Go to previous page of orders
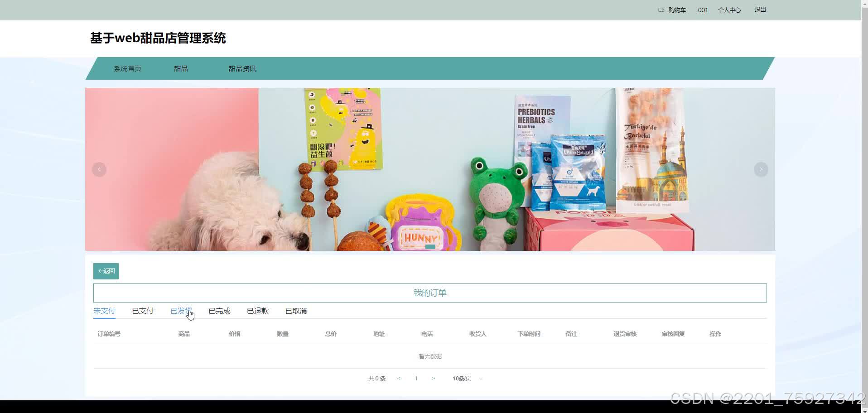Image resolution: width=868 pixels, height=413 pixels. point(399,379)
